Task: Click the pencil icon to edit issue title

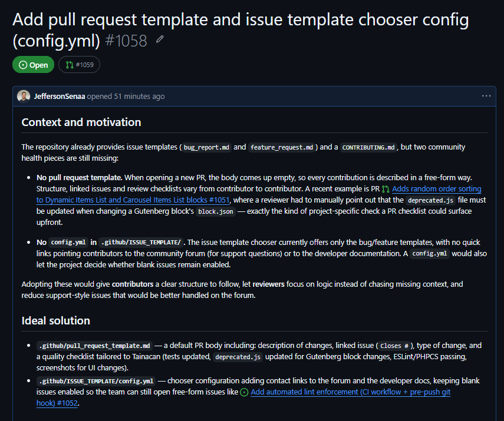Action: (x=160, y=39)
